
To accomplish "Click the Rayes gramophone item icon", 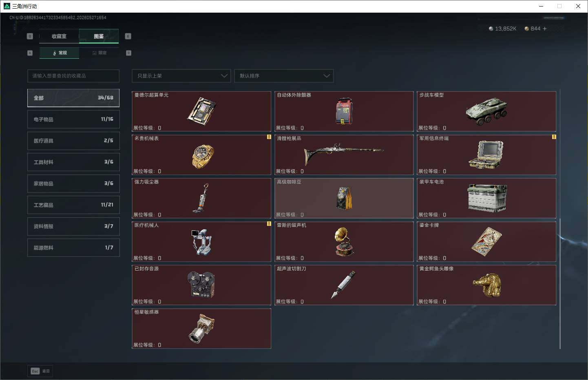I will point(344,242).
